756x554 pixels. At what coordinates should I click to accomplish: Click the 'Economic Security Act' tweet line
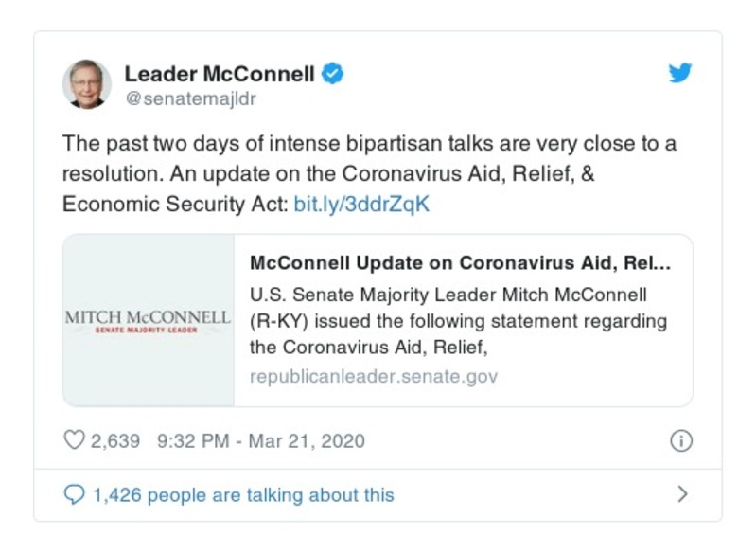click(174, 204)
